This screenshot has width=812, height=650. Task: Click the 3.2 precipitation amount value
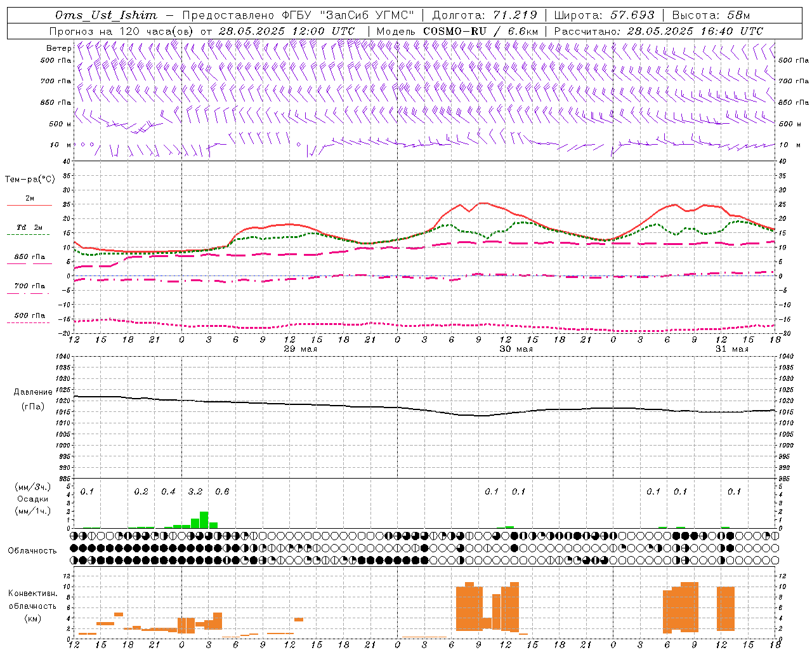195,492
